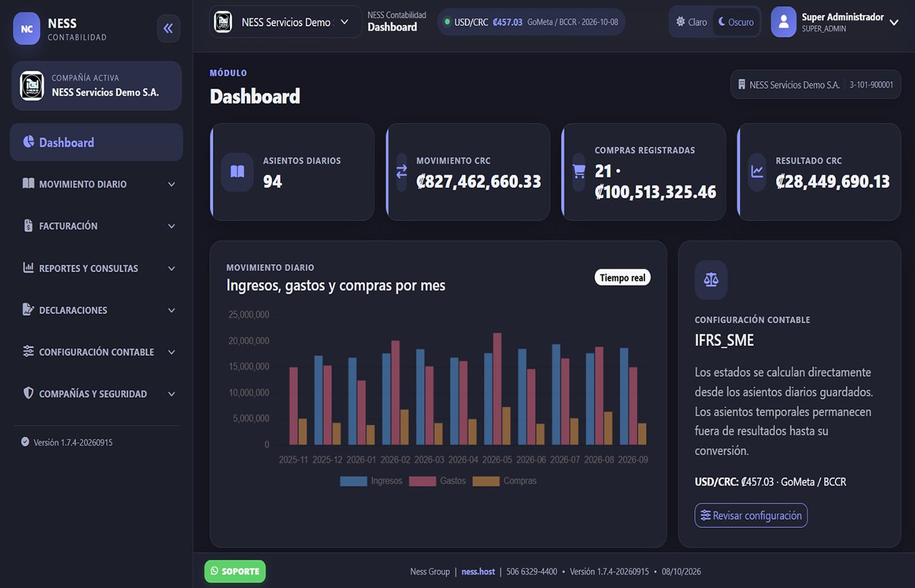Switch to Oscuro dark theme

(x=736, y=22)
